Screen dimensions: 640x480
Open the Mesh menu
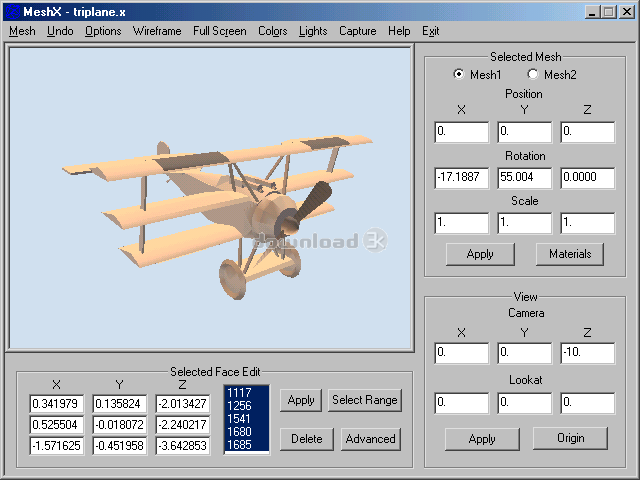[x=22, y=31]
